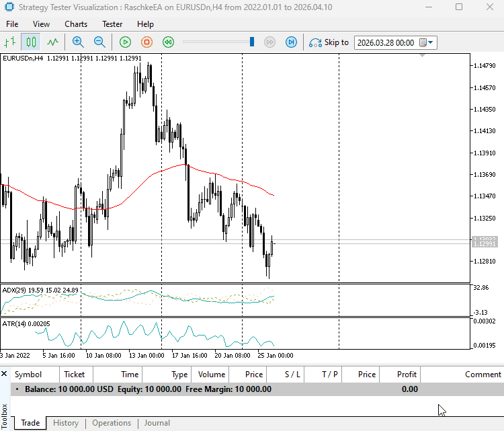Click the Skip to button
This screenshot has height=431, width=504.
(x=329, y=42)
